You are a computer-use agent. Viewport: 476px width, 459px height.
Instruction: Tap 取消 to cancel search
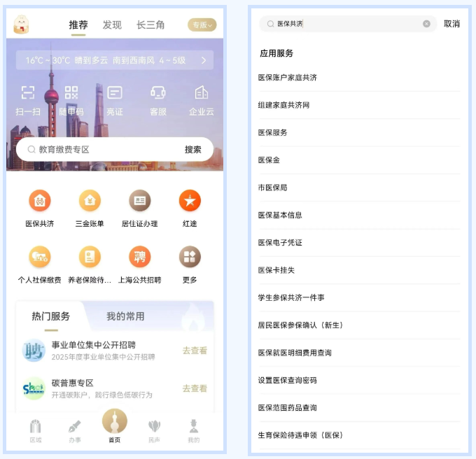pyautogui.click(x=451, y=24)
